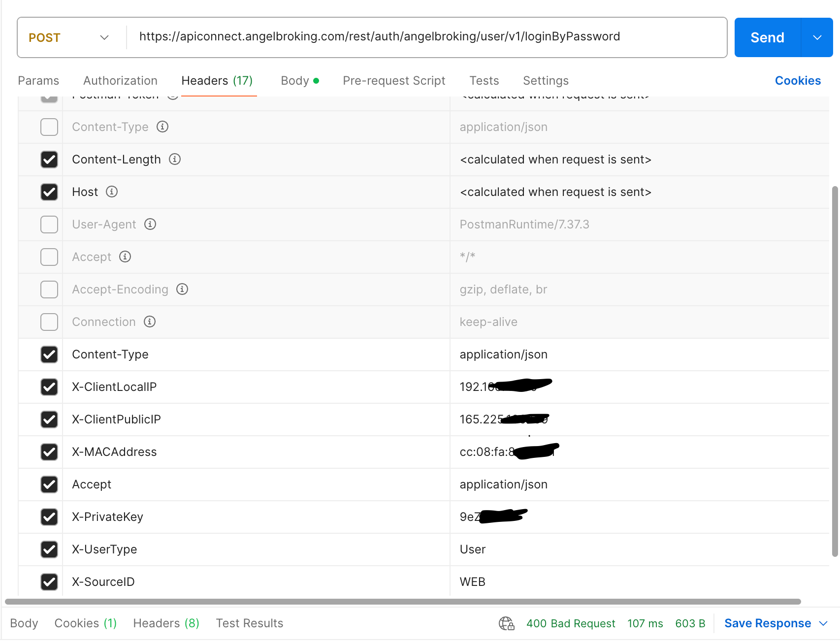
Task: Enable the disabled Accept */* header checkbox
Action: point(49,257)
